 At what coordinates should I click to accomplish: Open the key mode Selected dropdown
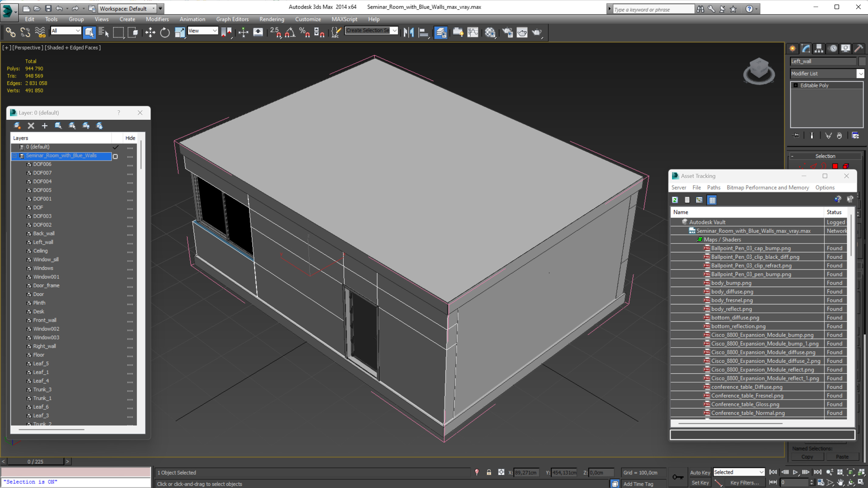(739, 472)
